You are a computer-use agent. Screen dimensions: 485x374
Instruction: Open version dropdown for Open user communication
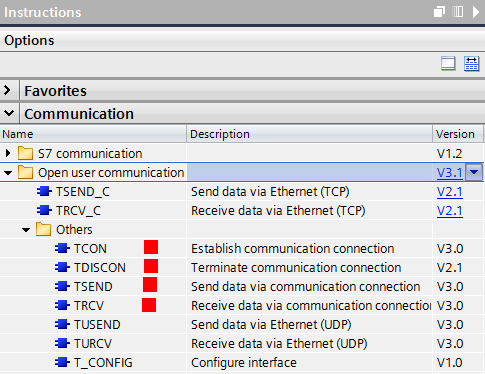point(474,172)
